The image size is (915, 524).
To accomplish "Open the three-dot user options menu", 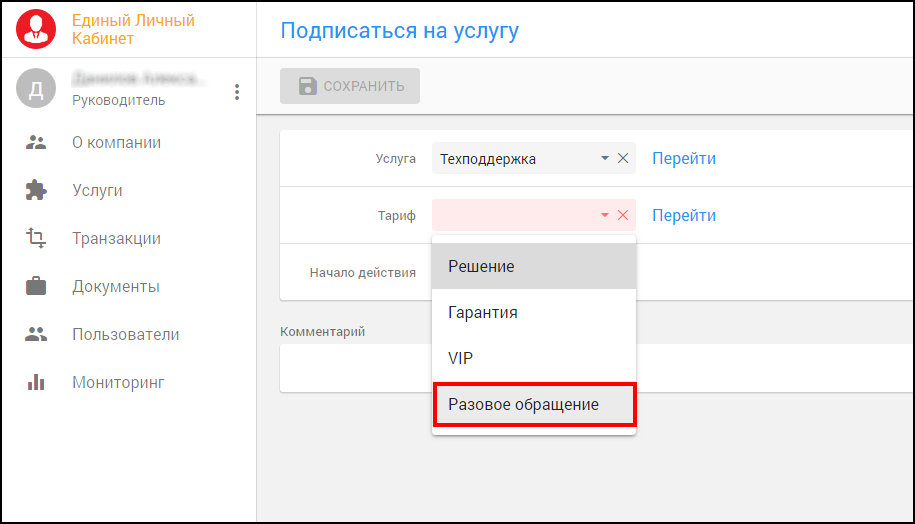I will 237,92.
